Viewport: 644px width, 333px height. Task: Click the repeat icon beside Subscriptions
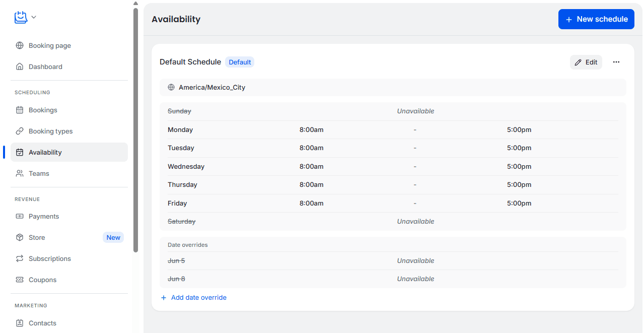tap(20, 258)
